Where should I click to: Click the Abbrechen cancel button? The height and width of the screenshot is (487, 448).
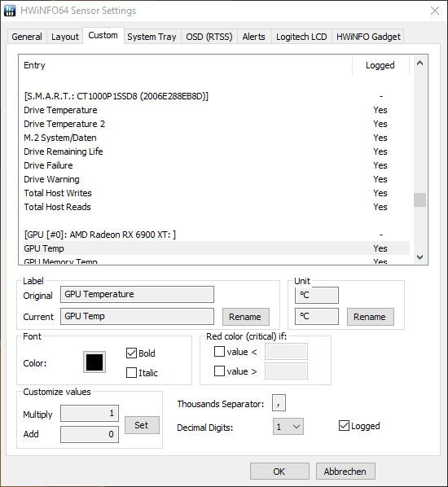[x=345, y=472]
